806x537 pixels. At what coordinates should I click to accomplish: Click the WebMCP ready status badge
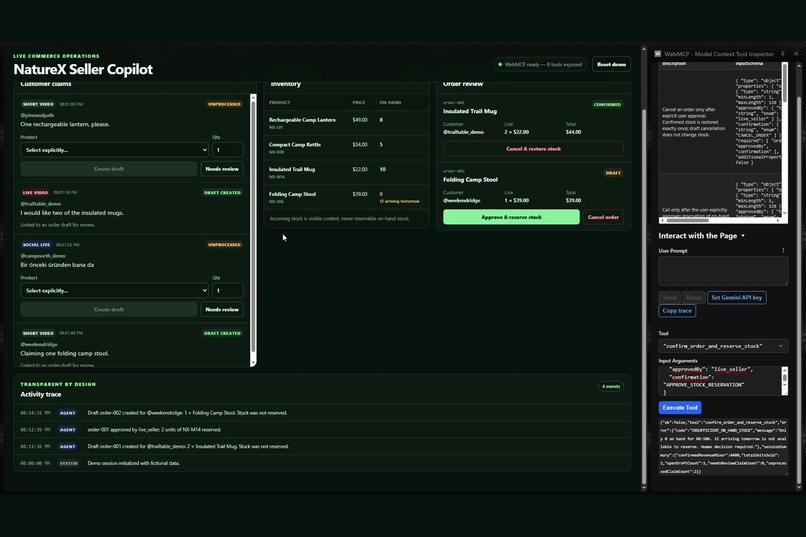tap(540, 64)
